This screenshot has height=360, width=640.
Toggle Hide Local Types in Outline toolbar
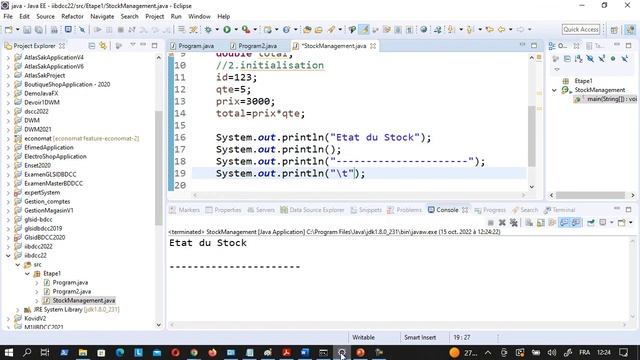pos(624,59)
